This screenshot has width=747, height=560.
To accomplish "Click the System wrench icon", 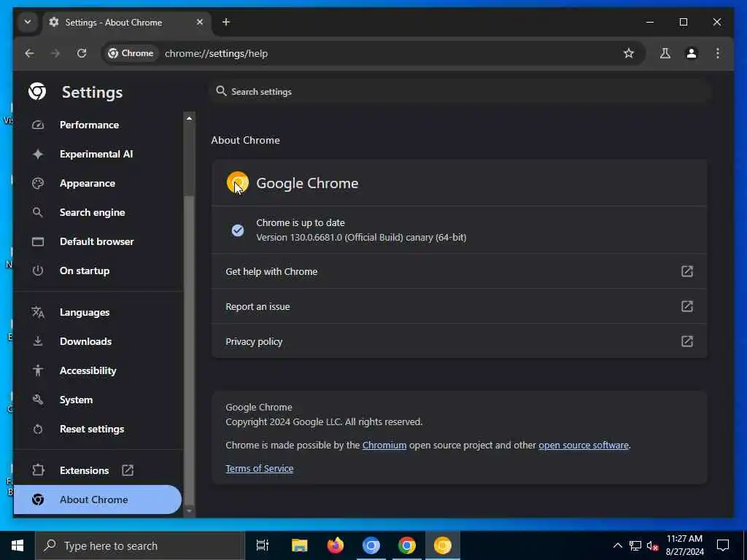I will pos(38,400).
